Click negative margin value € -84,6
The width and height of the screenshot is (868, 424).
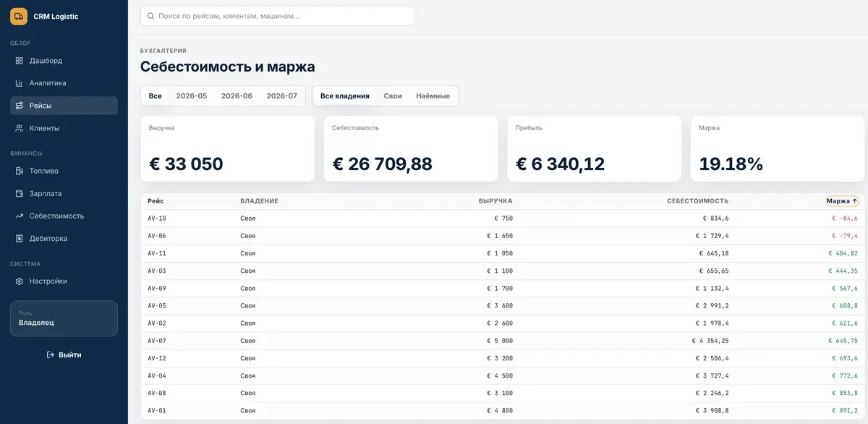[844, 219]
